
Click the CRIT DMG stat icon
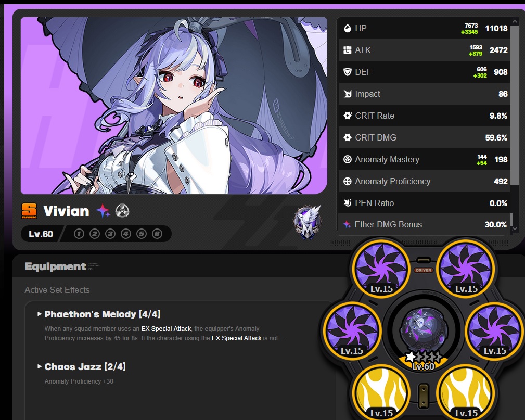tap(348, 137)
